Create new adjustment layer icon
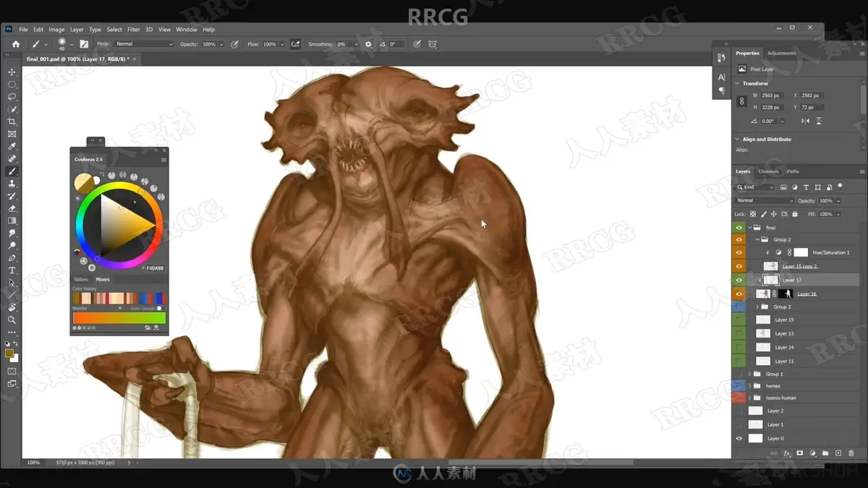This screenshot has height=488, width=868. tap(813, 453)
